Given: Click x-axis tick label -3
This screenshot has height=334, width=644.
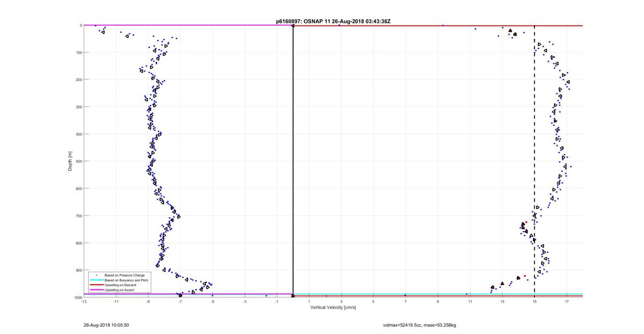Looking at the screenshot, I should [x=245, y=301].
